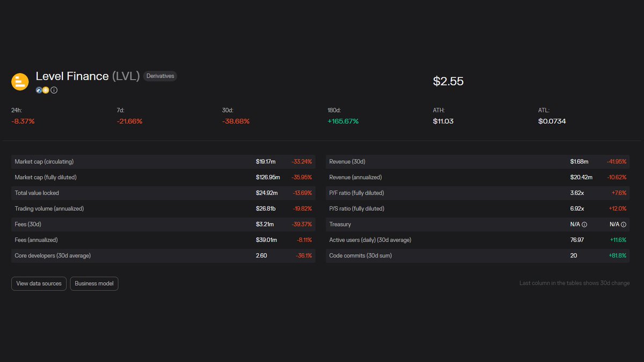The height and width of the screenshot is (362, 644).
Task: Select the 24h change -8.37%
Action: click(23, 121)
